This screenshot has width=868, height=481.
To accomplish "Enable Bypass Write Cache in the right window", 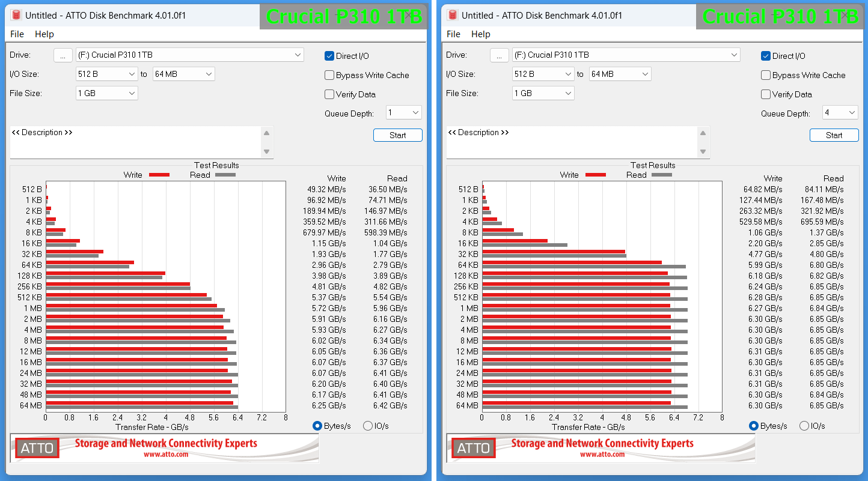I will [x=766, y=75].
